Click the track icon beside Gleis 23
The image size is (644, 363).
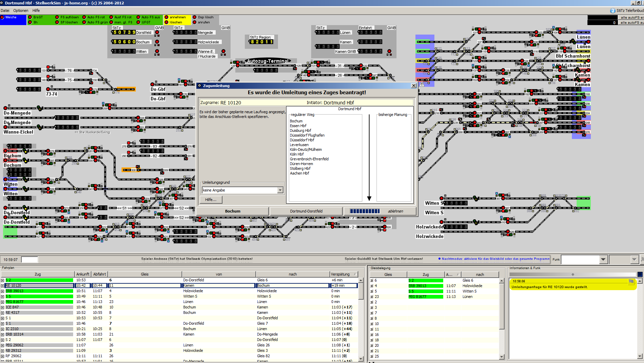pos(371,297)
